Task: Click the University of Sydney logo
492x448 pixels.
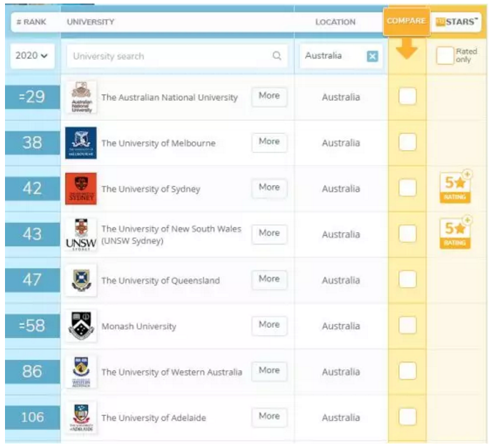Action: coord(81,189)
